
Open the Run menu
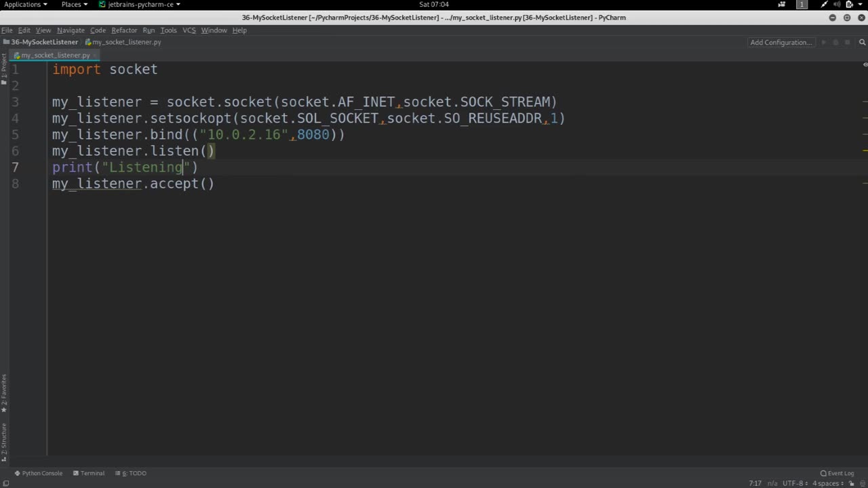tap(149, 30)
